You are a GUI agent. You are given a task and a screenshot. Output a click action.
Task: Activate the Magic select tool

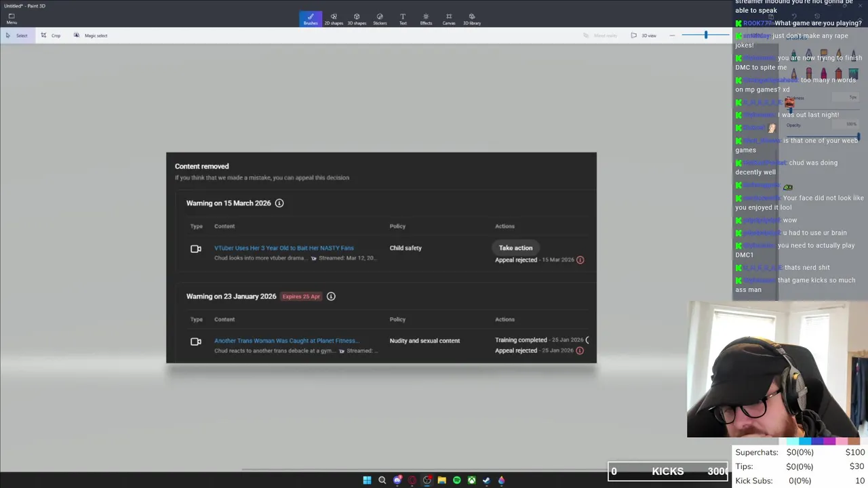(x=91, y=35)
